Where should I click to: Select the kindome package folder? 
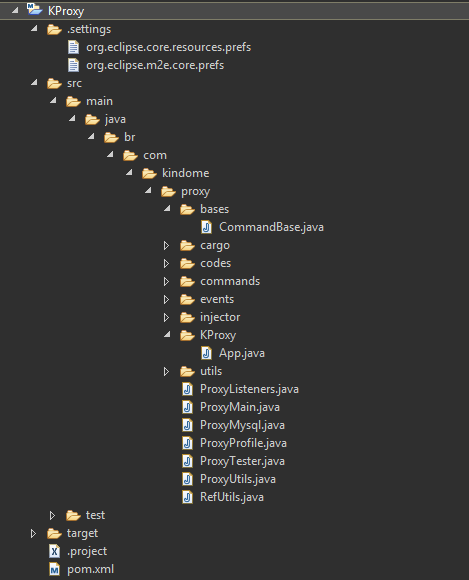[x=185, y=173]
